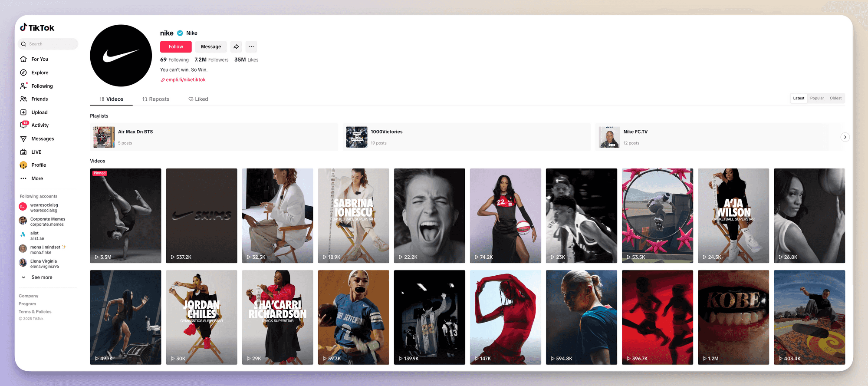Open the 1000Victories playlist
Screen dimensions: 868x386
pyautogui.click(x=467, y=137)
